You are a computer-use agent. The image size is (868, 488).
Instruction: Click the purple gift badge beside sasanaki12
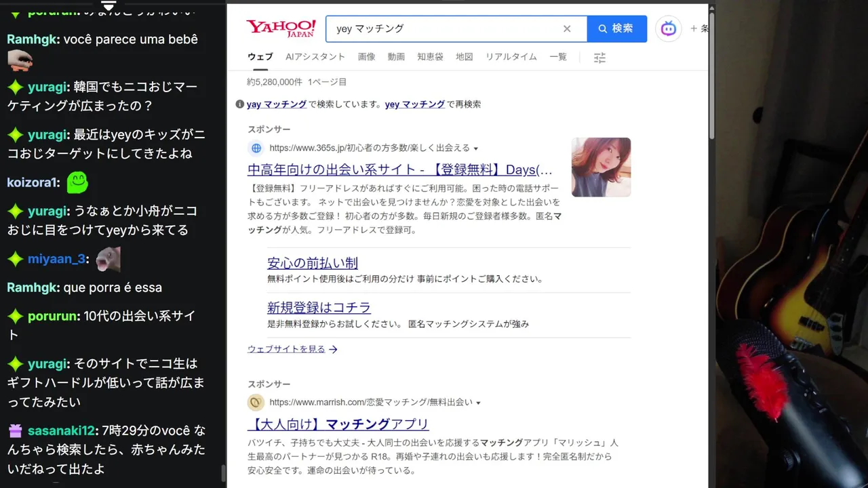point(16,430)
